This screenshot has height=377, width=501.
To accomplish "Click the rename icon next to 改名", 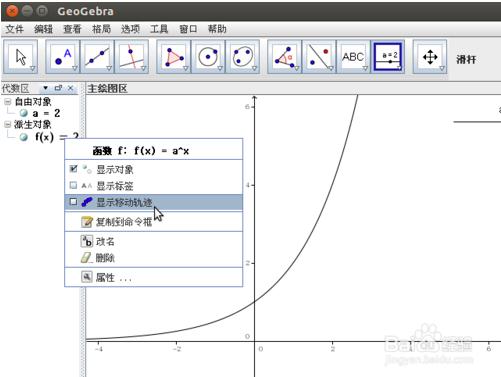I will point(87,241).
